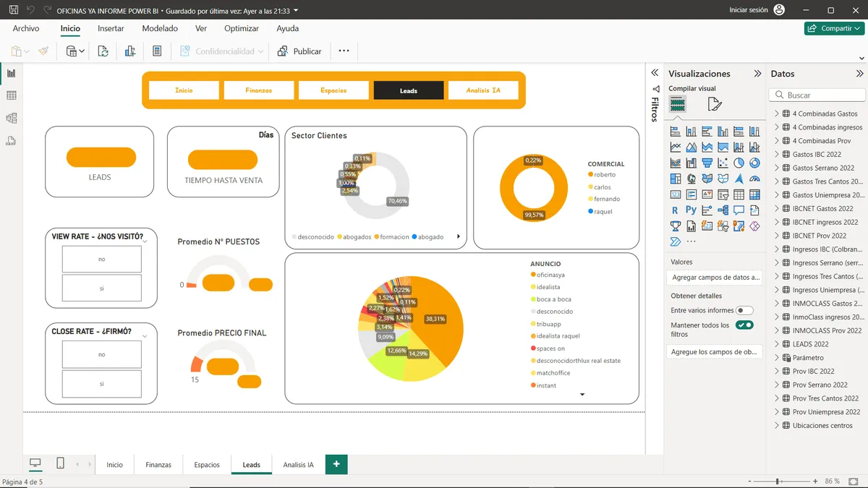Select the R script visual
Viewport: 868px width, 488px height.
coord(676,210)
